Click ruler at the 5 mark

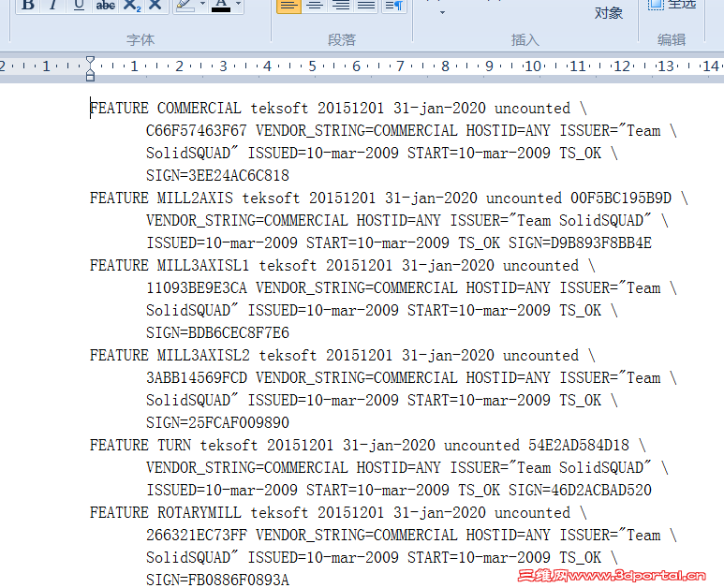pyautogui.click(x=312, y=66)
